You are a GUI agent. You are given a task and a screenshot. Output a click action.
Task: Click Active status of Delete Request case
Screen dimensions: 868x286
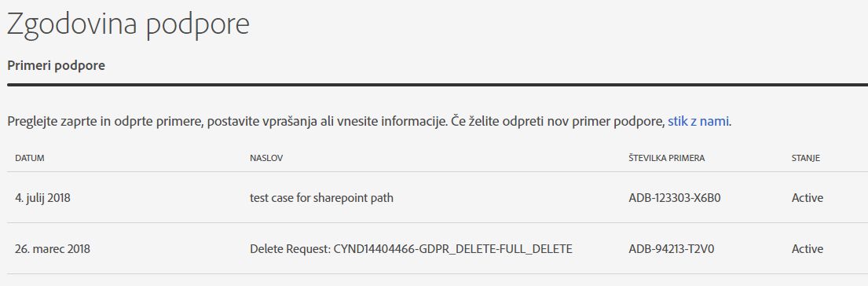[807, 249]
